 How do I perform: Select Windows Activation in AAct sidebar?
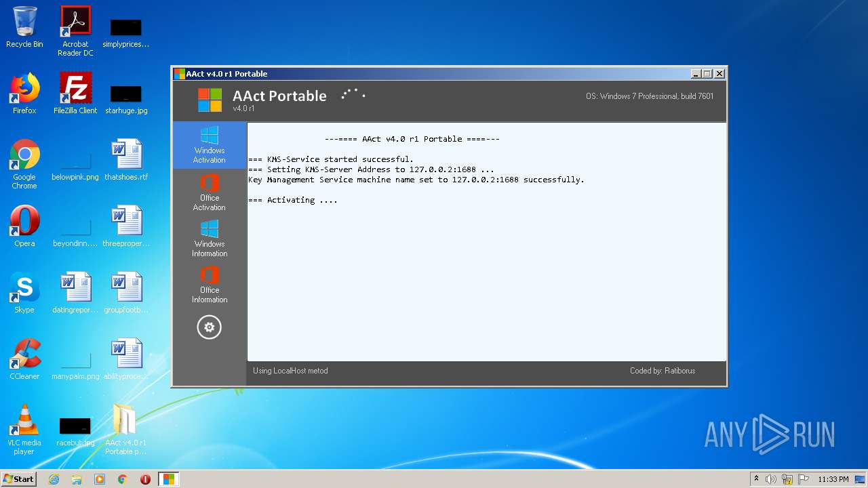210,145
